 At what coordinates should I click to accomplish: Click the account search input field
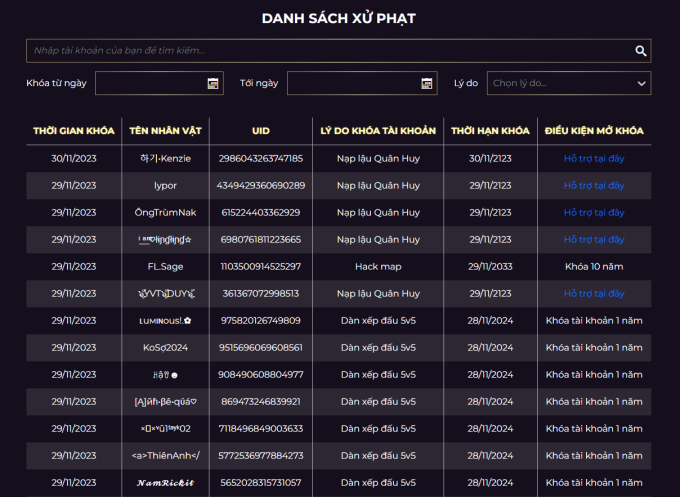coord(328,51)
